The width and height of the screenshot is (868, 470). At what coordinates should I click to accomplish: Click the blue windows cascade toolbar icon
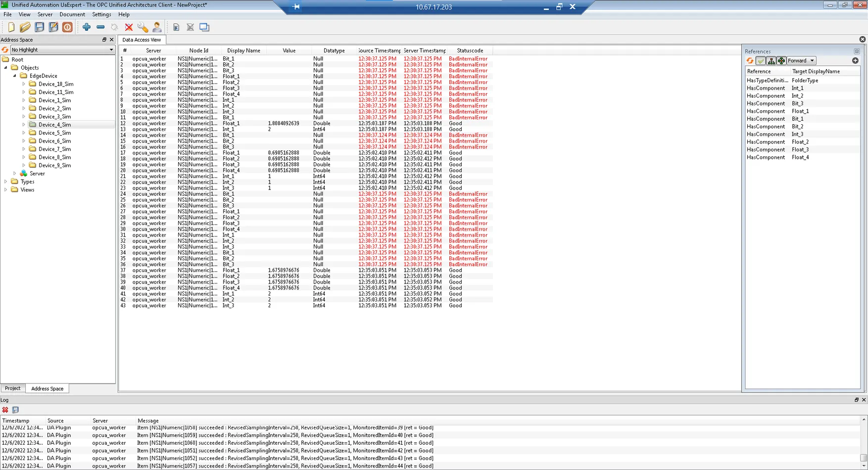click(x=204, y=27)
